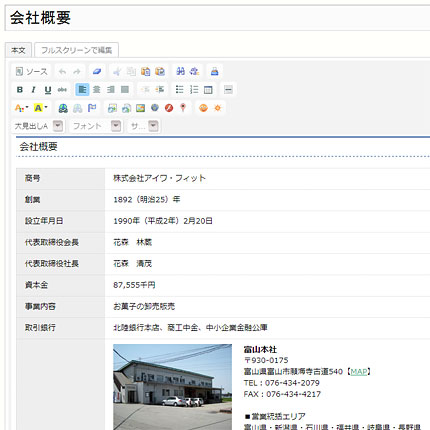Redo the last undone edit
The height and width of the screenshot is (430, 430).
tap(77, 71)
